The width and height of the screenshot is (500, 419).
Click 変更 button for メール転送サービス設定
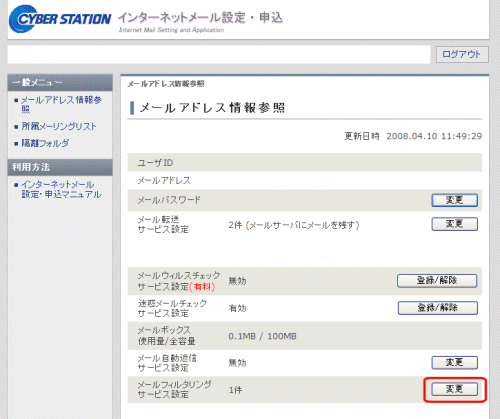pos(455,224)
